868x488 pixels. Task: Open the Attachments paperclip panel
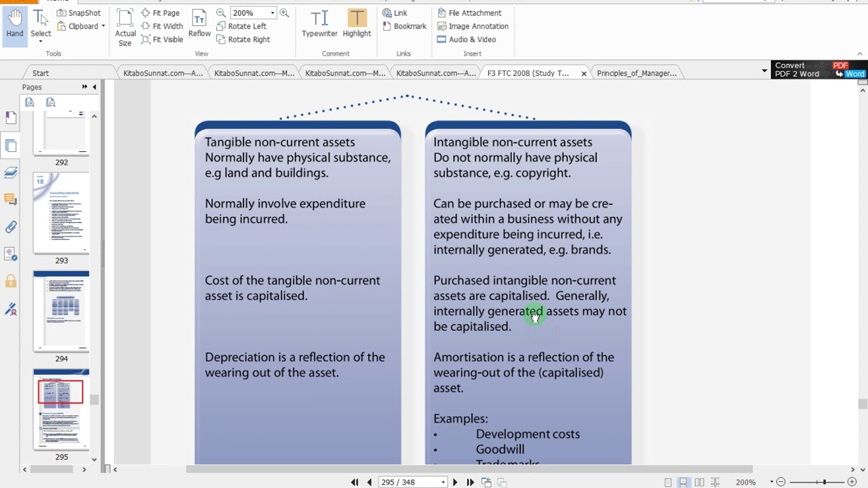pyautogui.click(x=11, y=227)
